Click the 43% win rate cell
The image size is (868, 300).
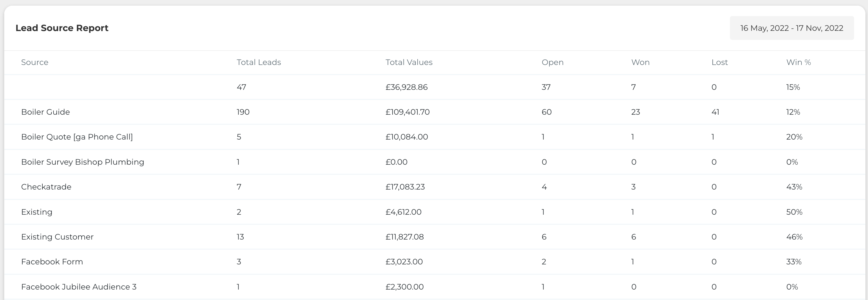pyautogui.click(x=794, y=187)
